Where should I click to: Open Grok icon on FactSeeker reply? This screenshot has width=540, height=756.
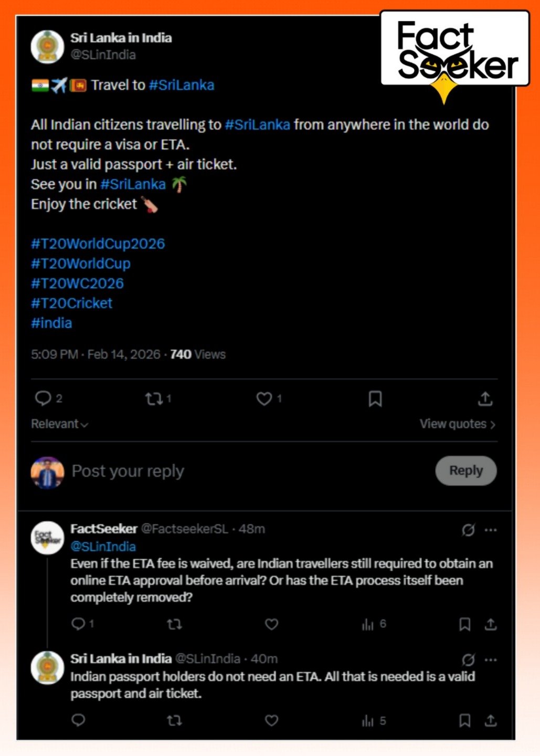468,530
